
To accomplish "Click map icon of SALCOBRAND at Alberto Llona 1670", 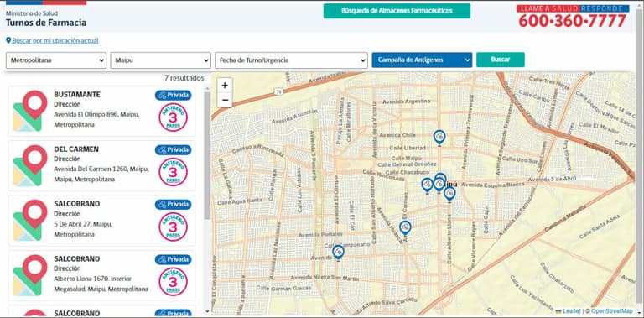I will click(x=30, y=275).
